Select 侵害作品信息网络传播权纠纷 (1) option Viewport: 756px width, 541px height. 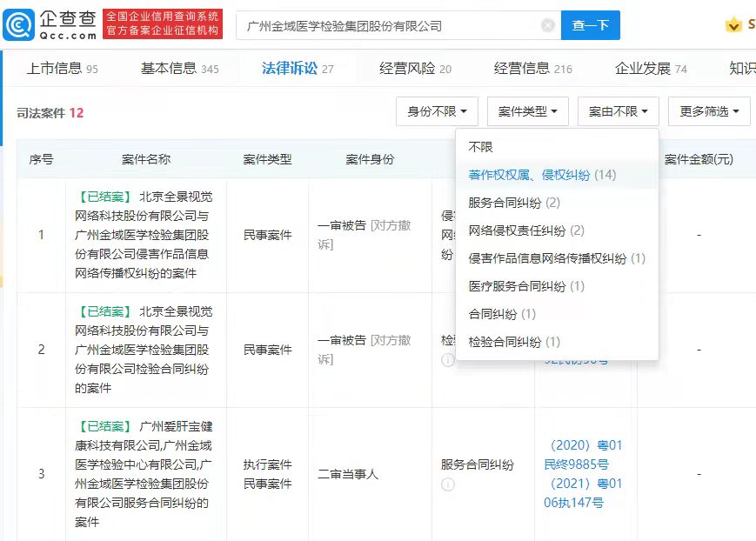[x=557, y=258]
